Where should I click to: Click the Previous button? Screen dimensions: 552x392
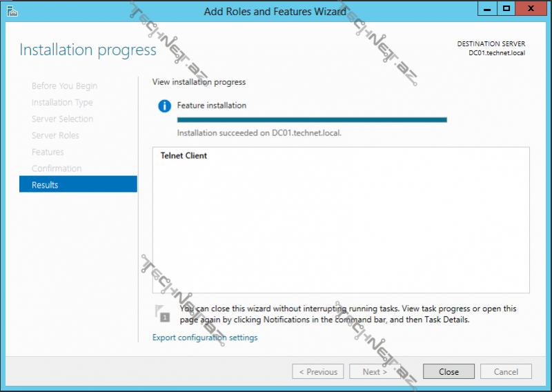(318, 371)
